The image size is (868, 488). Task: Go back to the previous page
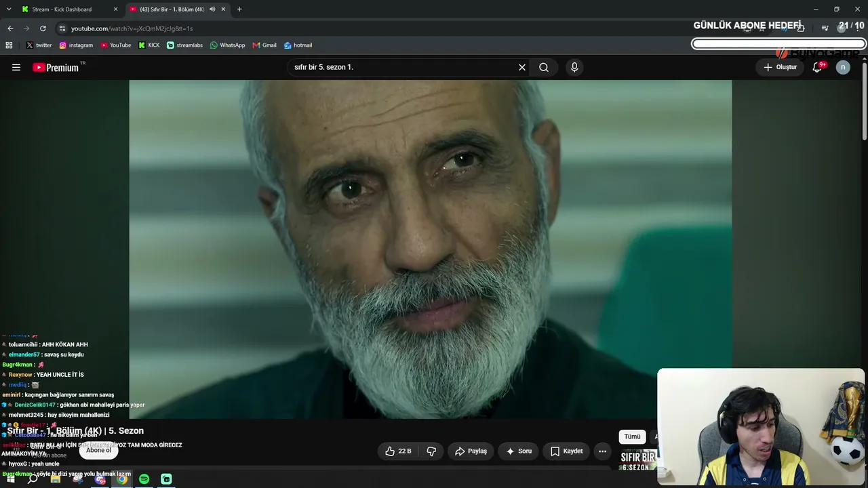pyautogui.click(x=10, y=28)
